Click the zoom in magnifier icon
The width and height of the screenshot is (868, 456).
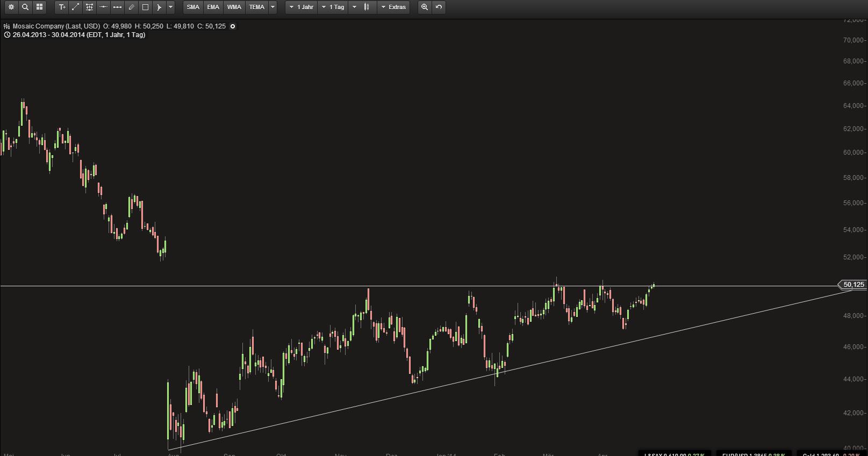tap(425, 7)
